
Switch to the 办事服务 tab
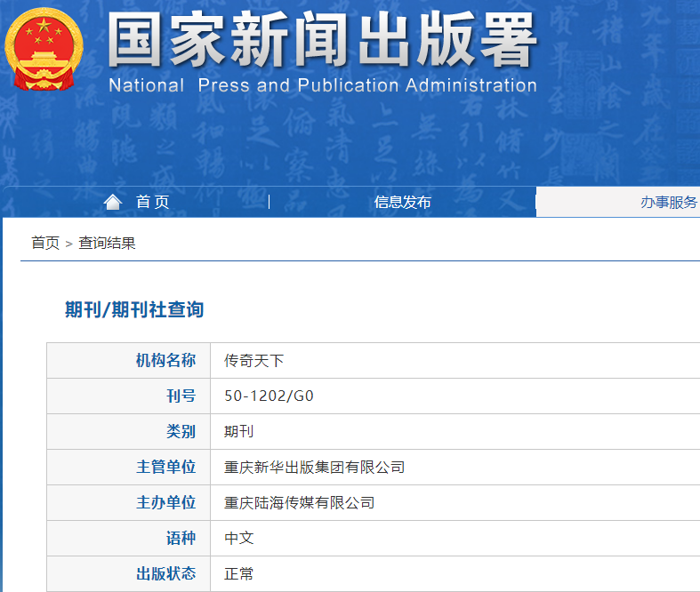[x=669, y=202]
